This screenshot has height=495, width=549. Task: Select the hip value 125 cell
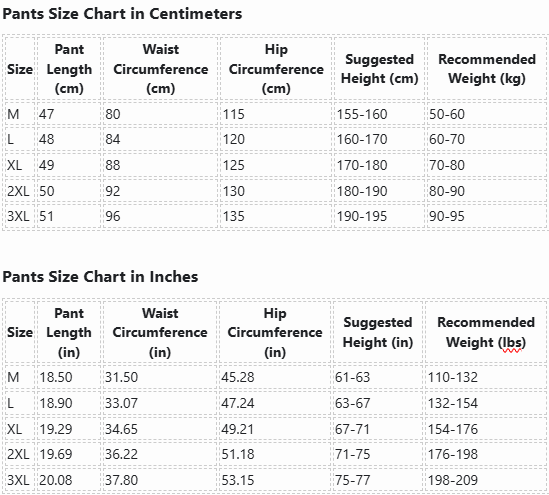[276, 165]
